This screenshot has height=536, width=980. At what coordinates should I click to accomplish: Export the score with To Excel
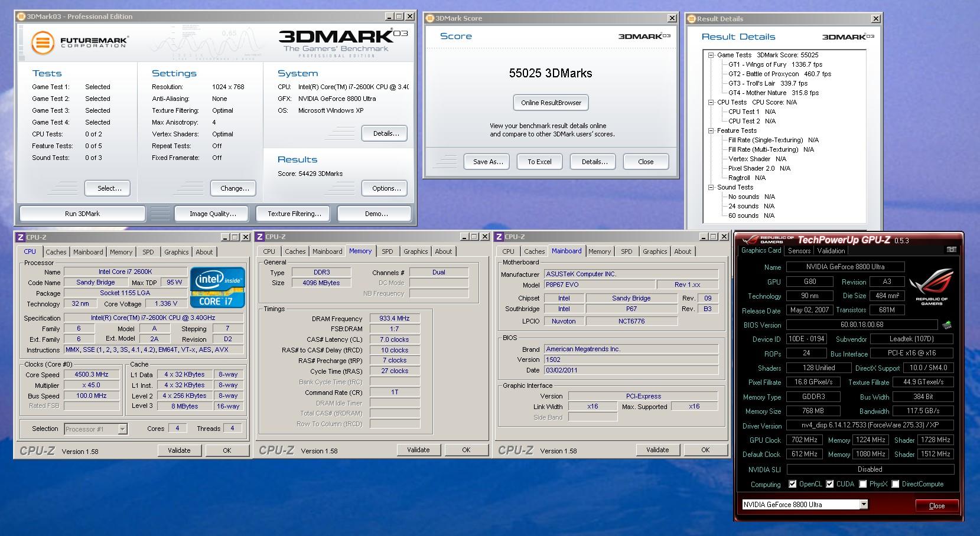point(539,162)
